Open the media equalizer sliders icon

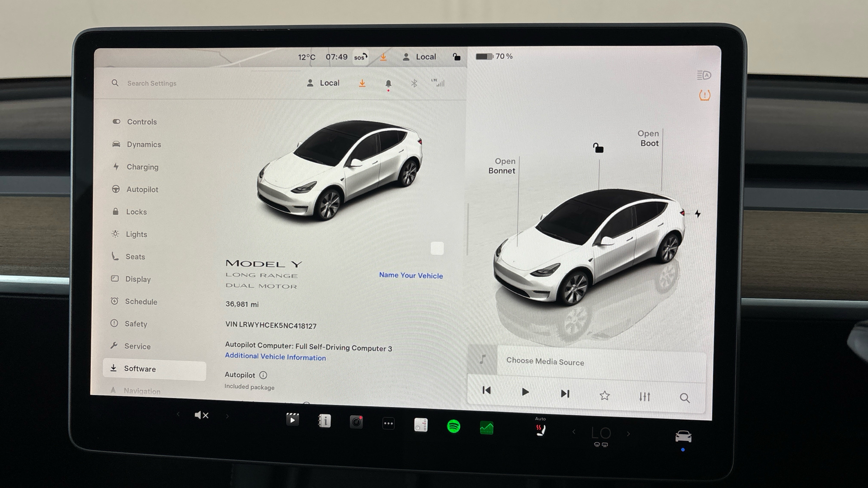645,396
